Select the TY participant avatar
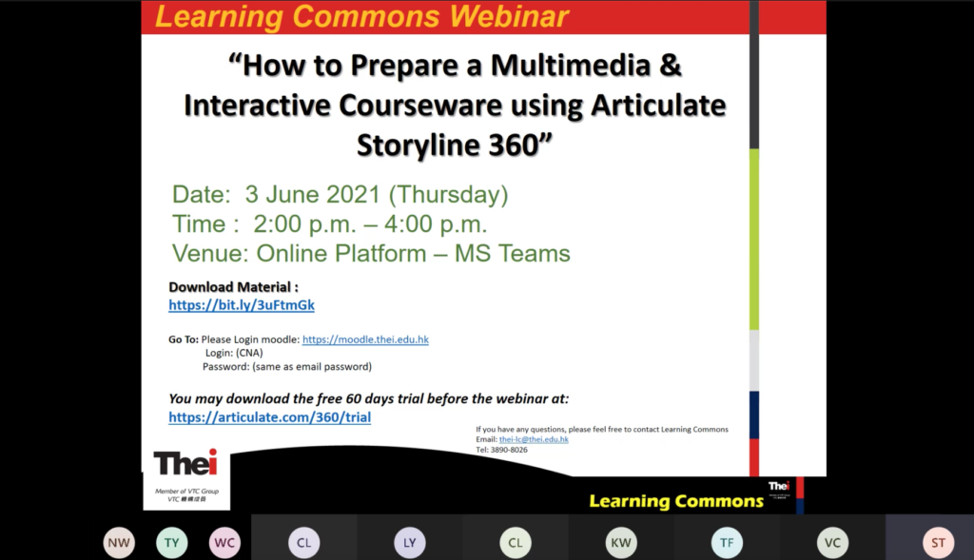 [x=171, y=543]
